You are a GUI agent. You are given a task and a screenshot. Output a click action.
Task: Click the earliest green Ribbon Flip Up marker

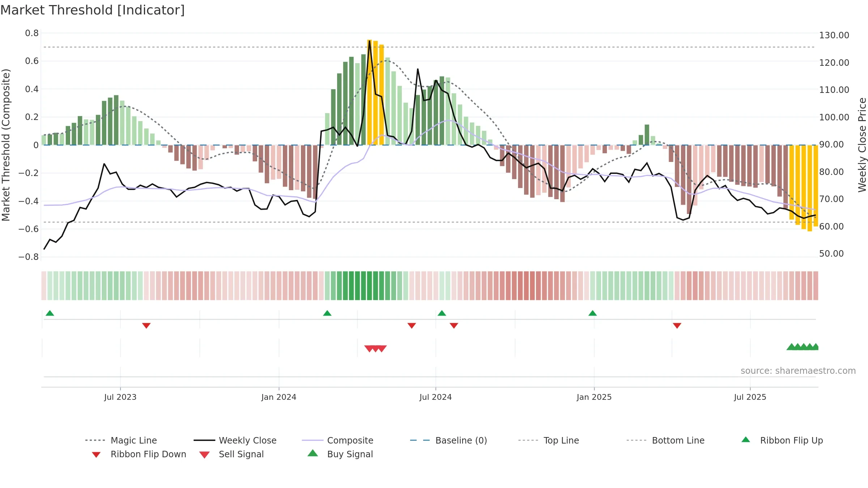[x=50, y=313]
